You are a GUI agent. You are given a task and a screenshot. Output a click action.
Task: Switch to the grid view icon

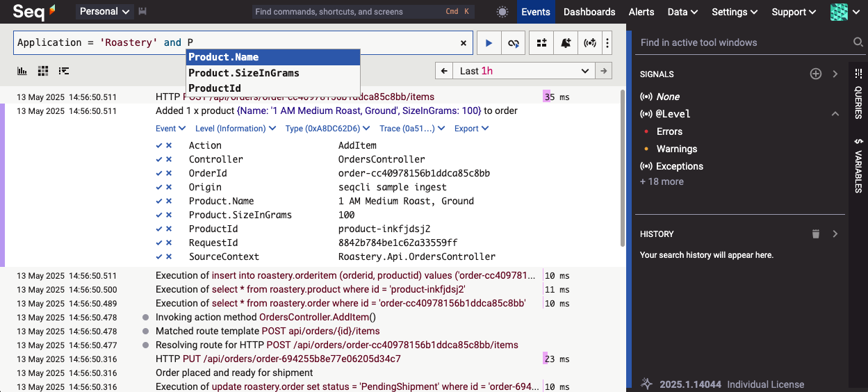click(x=43, y=71)
